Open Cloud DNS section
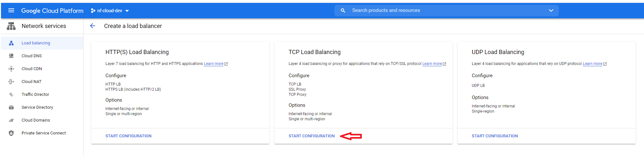Image resolution: width=644 pixels, height=156 pixels. coord(32,56)
